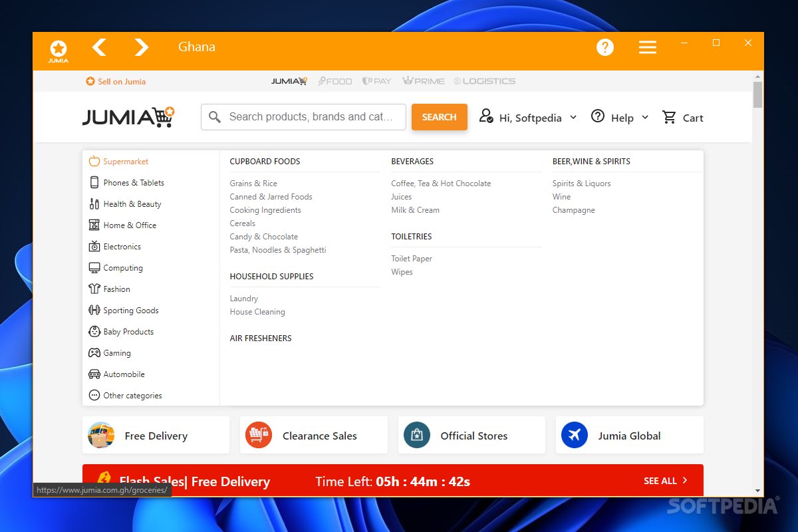This screenshot has width=798, height=532.
Task: Click the search products input field
Action: [303, 117]
